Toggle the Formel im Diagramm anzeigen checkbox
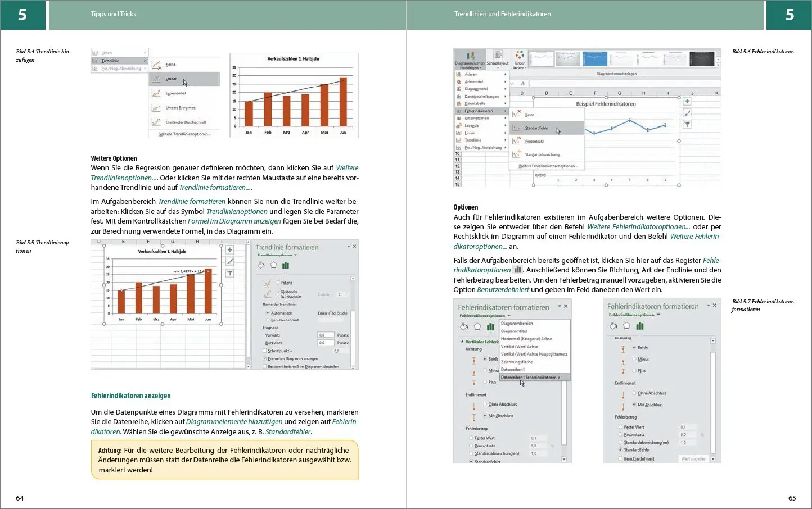Viewport: 812px width, 509px height. tap(265, 358)
